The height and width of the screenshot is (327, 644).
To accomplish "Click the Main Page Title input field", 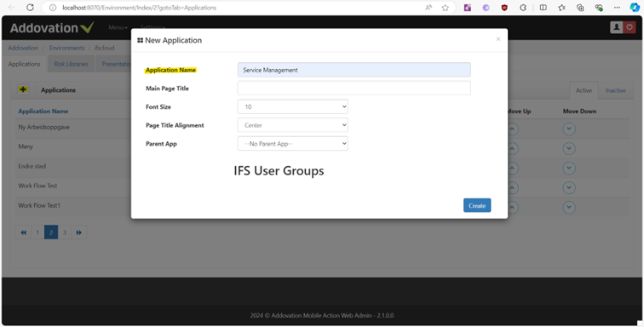I will pyautogui.click(x=354, y=88).
